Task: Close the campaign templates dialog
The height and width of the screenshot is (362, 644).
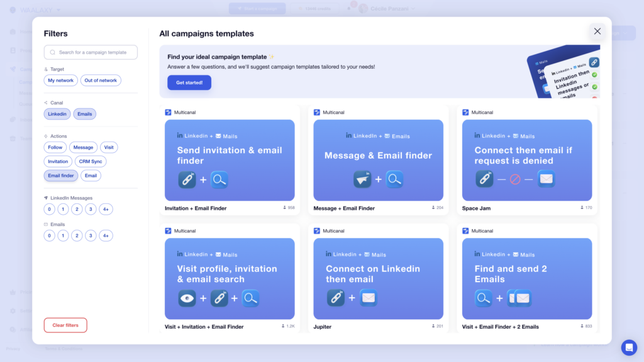Action: [x=597, y=31]
